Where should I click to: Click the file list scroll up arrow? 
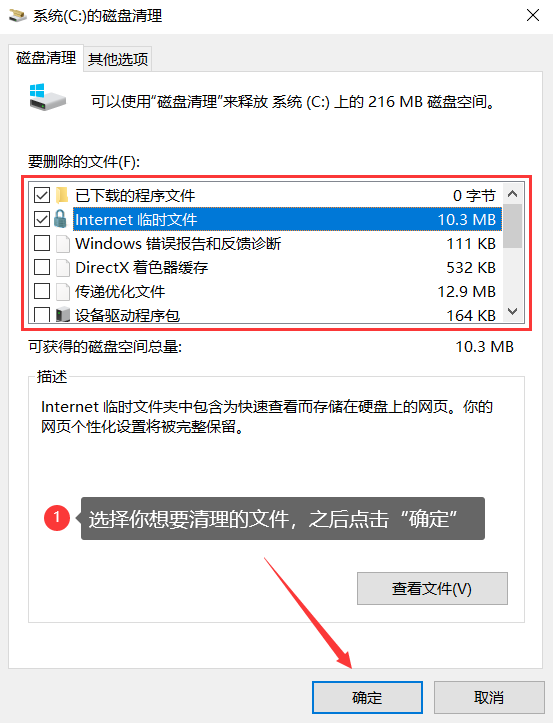[x=512, y=194]
